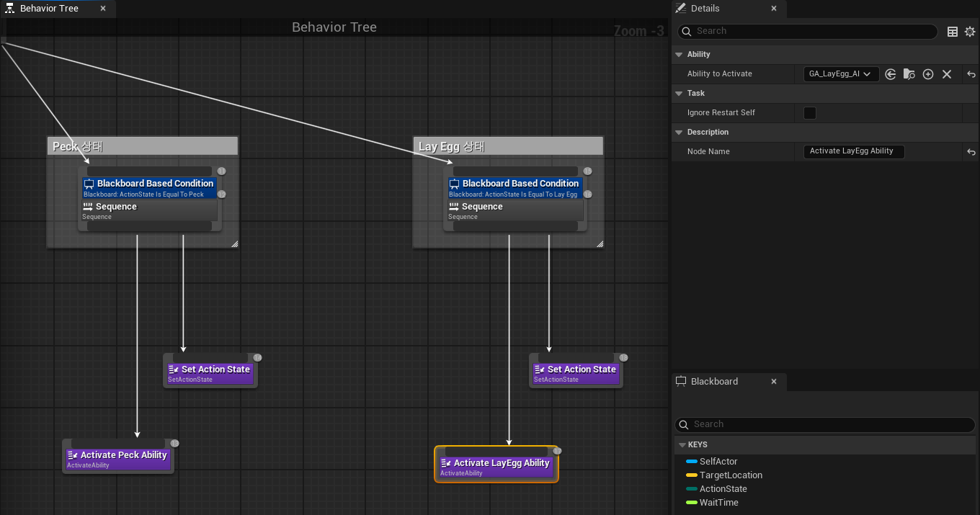Focus the Blackboard search box
The height and width of the screenshot is (515, 980).
point(824,425)
